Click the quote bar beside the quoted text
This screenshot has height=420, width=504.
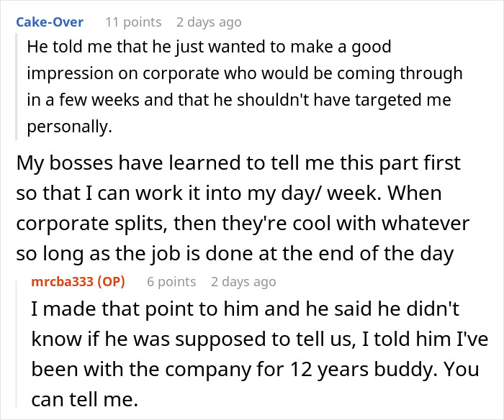(x=16, y=87)
